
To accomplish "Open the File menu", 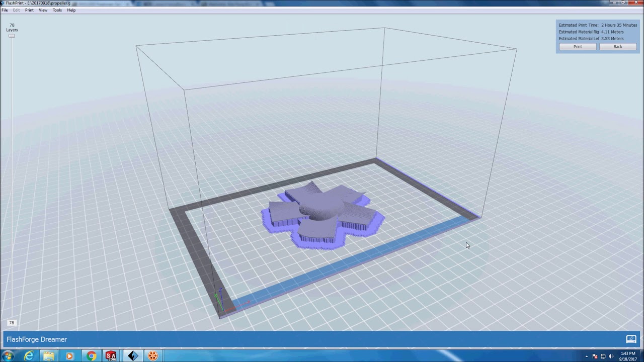I will 5,10.
